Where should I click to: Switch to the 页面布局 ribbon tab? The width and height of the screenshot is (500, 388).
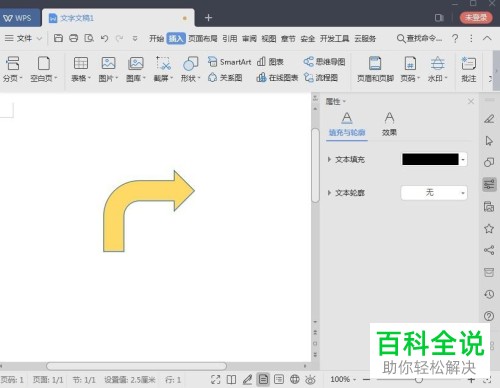203,39
